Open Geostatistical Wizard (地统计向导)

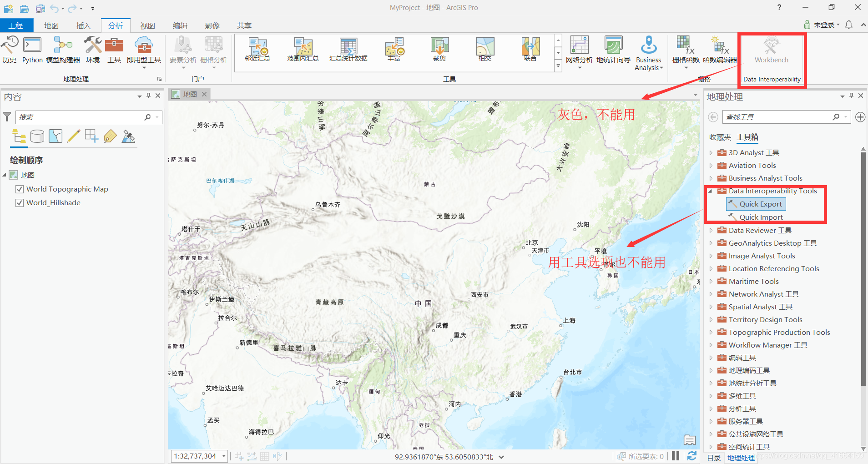(x=613, y=50)
